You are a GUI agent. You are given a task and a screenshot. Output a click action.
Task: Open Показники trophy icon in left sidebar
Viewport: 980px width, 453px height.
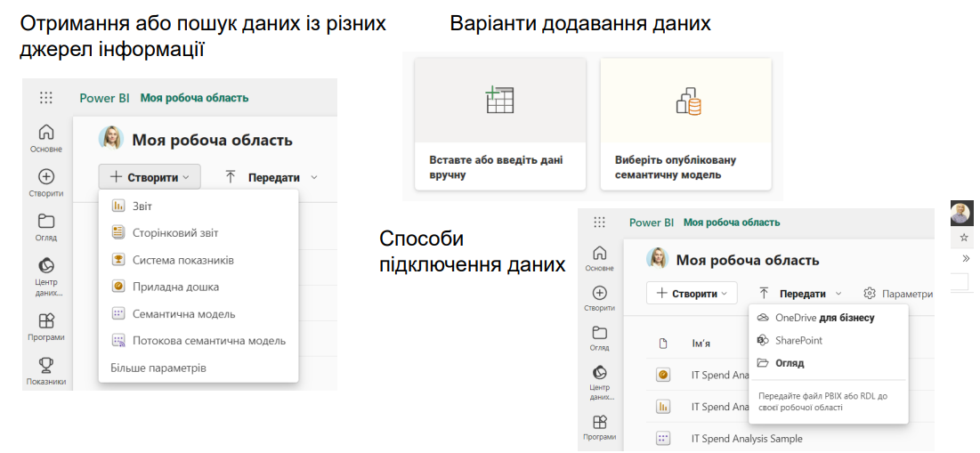pos(46,365)
